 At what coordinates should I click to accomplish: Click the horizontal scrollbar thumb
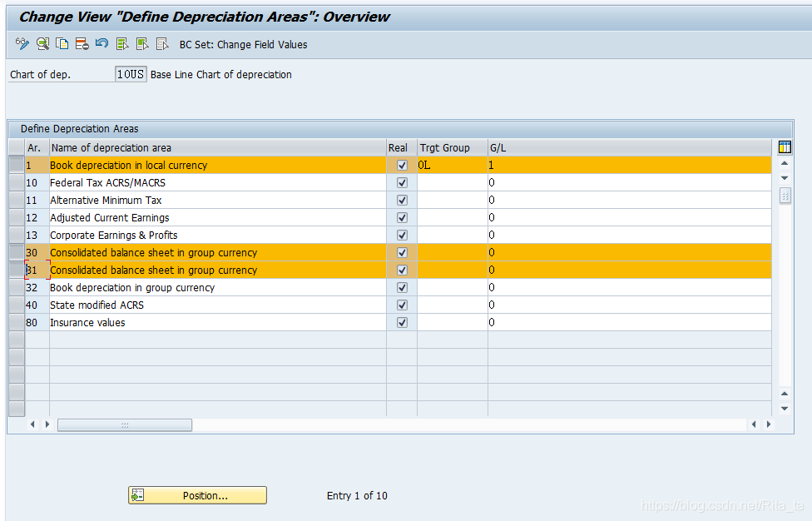coord(124,424)
